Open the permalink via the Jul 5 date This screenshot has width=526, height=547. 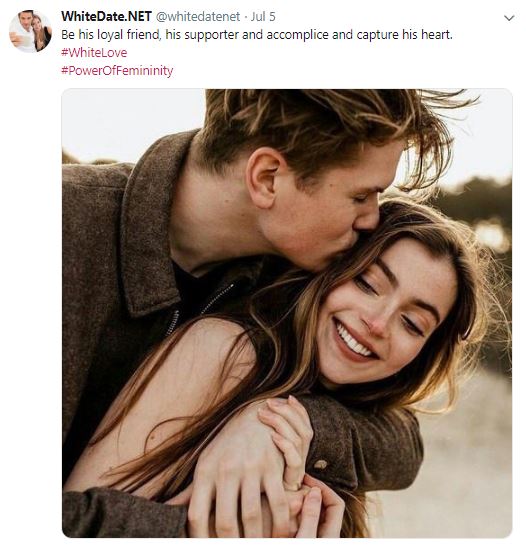point(263,16)
